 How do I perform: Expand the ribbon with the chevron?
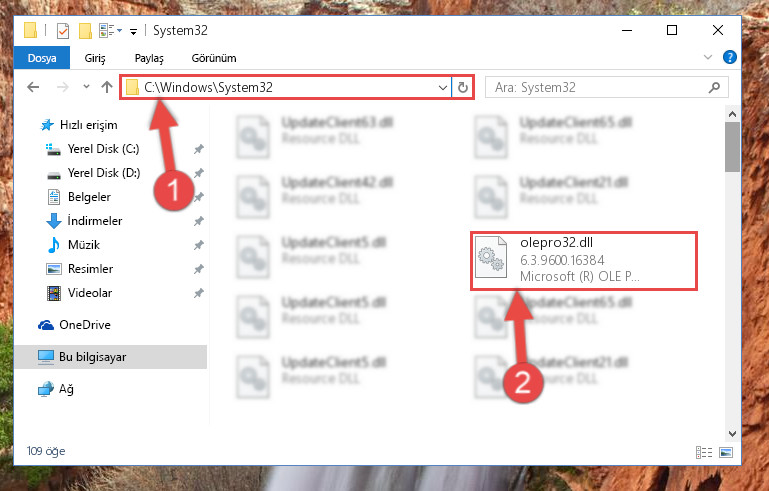click(x=708, y=57)
